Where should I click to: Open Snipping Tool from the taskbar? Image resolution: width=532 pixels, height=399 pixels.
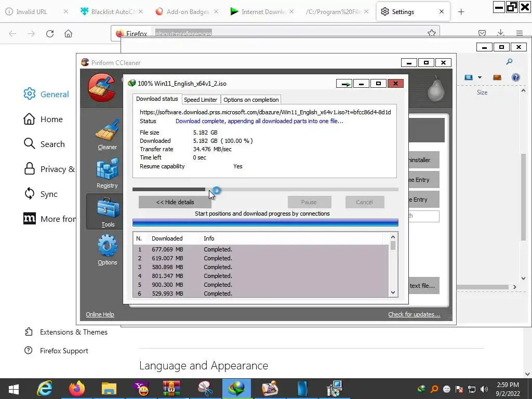click(205, 389)
